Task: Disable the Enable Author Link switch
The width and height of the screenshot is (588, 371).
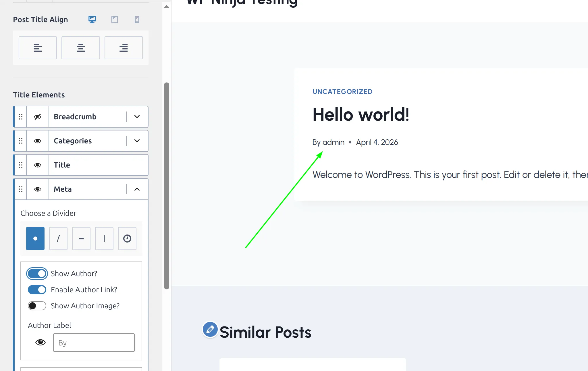Action: 37,290
